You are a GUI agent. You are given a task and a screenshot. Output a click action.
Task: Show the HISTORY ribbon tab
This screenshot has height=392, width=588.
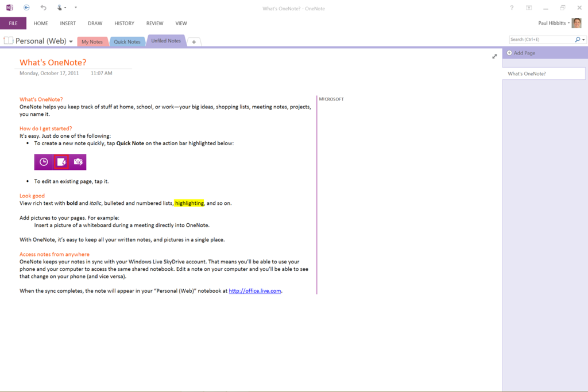coord(125,23)
